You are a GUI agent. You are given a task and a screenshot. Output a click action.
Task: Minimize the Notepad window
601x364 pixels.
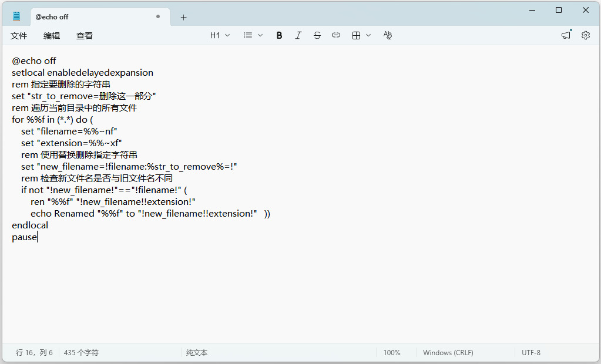coord(532,11)
